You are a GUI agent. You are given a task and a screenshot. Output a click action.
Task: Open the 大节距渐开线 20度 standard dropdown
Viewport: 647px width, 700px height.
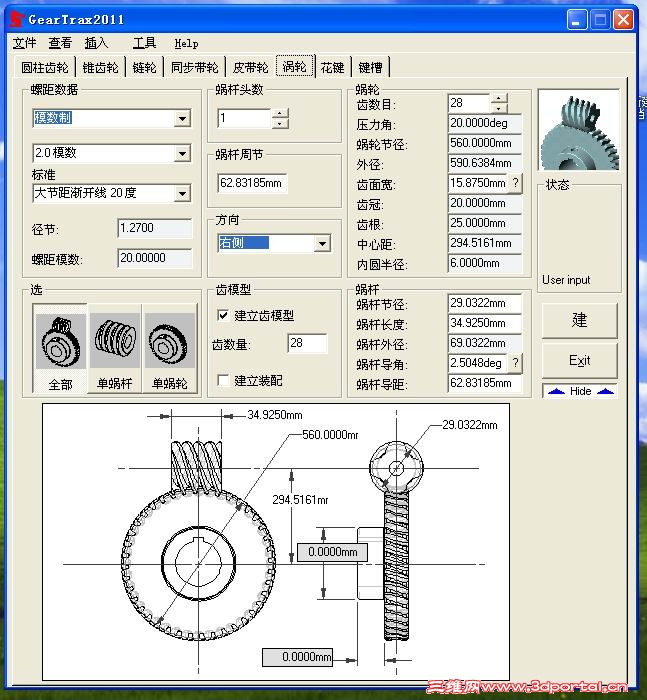[x=182, y=194]
